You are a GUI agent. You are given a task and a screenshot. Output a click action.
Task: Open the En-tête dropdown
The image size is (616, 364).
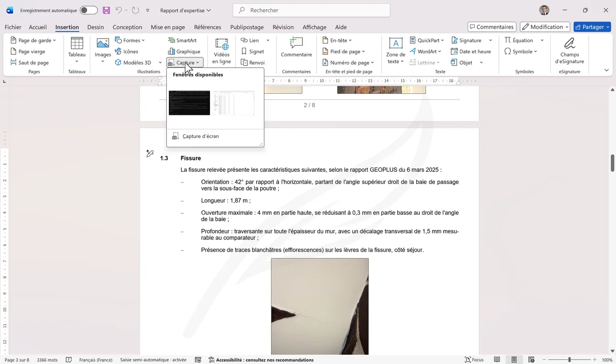(340, 40)
